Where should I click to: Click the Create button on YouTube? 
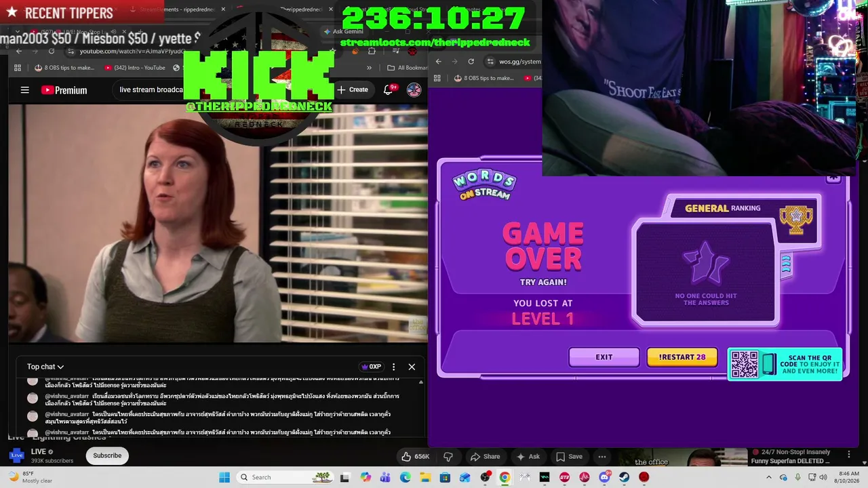point(353,89)
